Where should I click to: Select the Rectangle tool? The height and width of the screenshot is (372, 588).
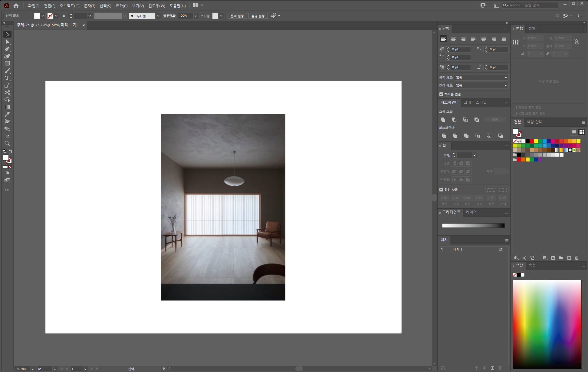7,63
